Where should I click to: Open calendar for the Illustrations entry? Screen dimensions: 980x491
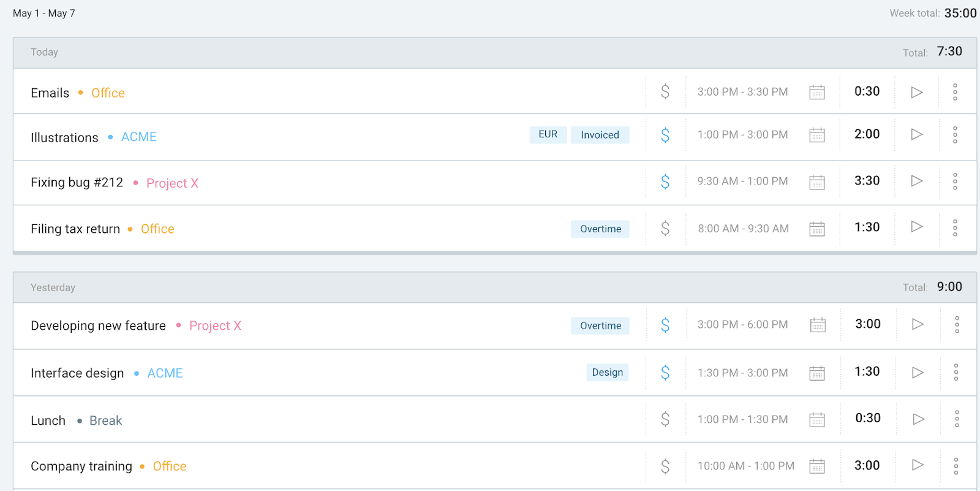pos(817,135)
